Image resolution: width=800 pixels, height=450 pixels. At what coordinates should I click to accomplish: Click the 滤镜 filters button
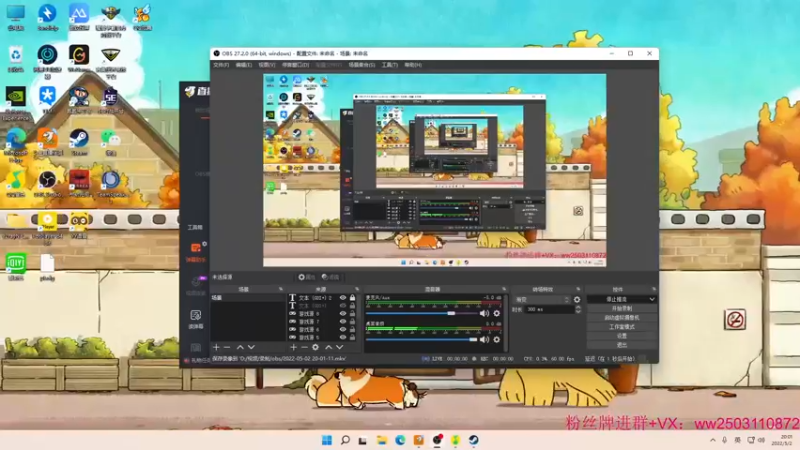331,277
